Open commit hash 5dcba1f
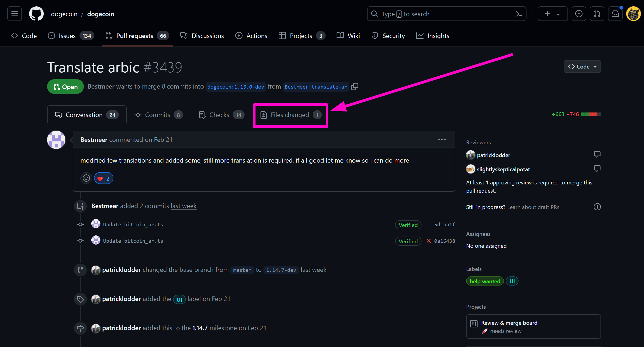644x347 pixels. [445, 225]
